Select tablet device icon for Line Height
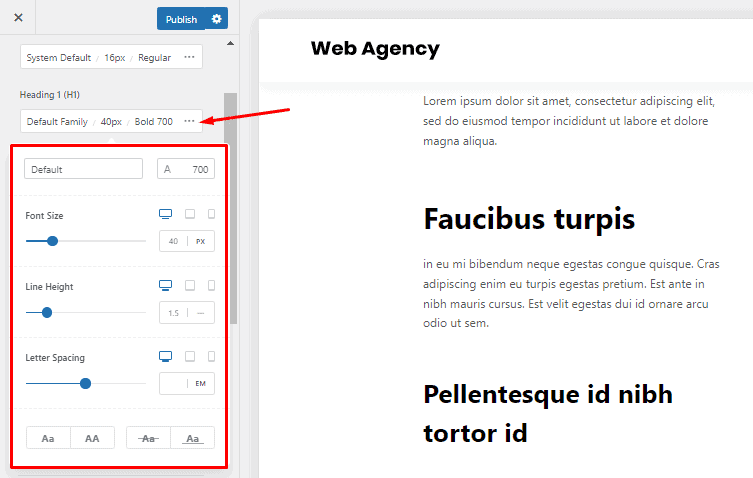753x478 pixels. pyautogui.click(x=190, y=286)
